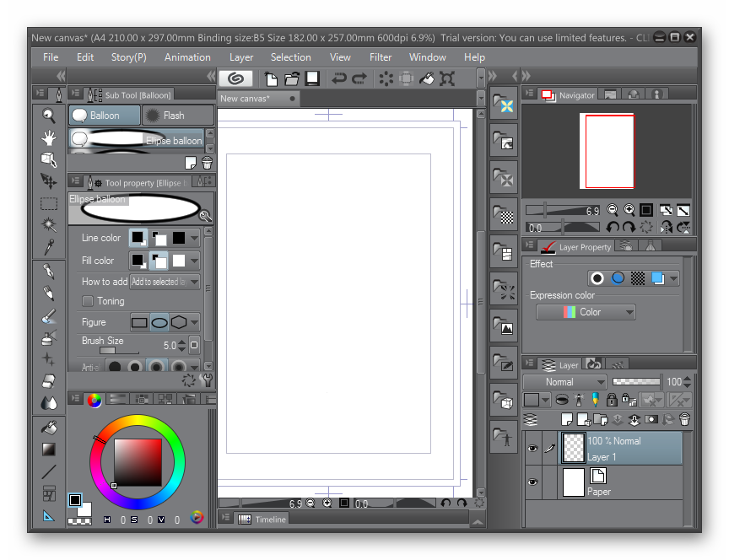Open the Animation menu
Viewport: 729px width, 560px height.
click(x=187, y=57)
